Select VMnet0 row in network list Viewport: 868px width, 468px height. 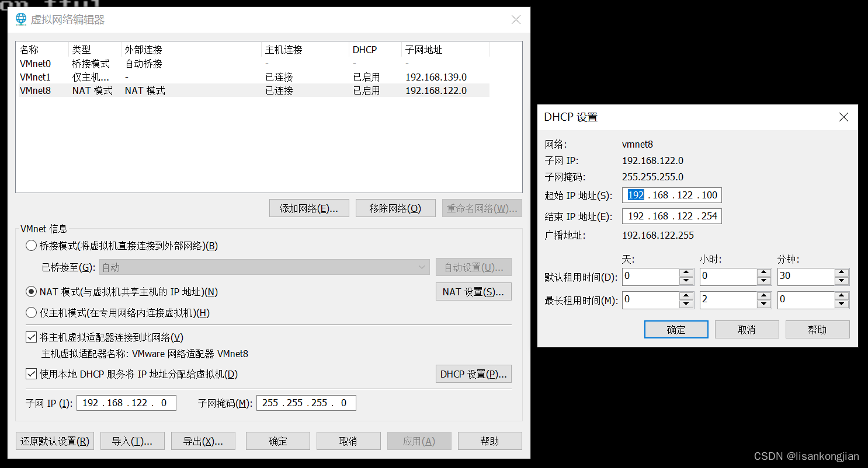[x=252, y=64]
